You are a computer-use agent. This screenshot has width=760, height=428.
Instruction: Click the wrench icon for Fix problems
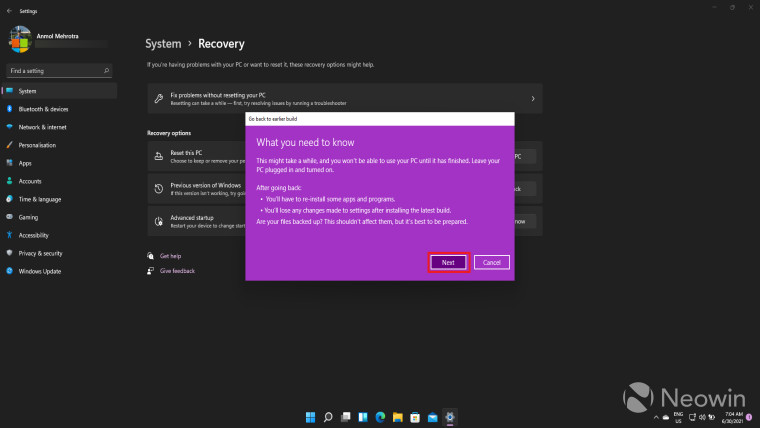click(x=158, y=99)
